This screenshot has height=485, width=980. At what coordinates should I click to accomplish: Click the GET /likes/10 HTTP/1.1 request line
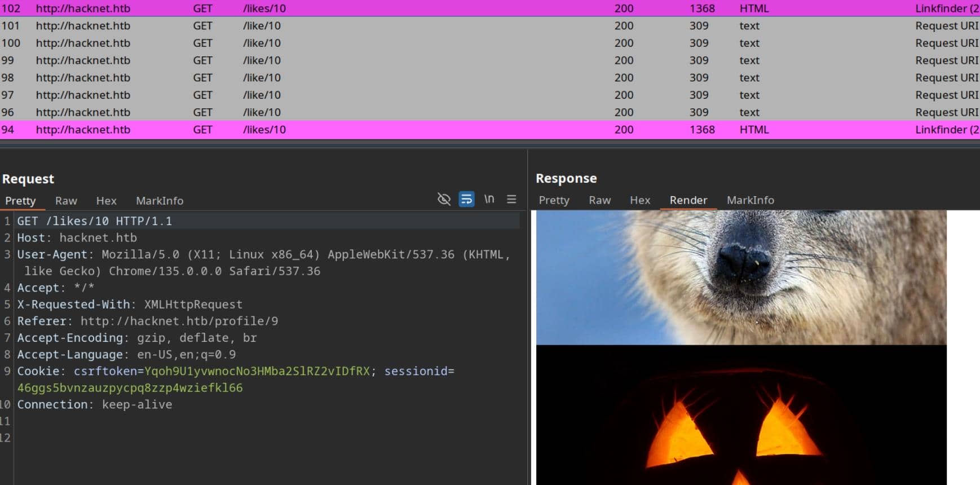click(95, 221)
